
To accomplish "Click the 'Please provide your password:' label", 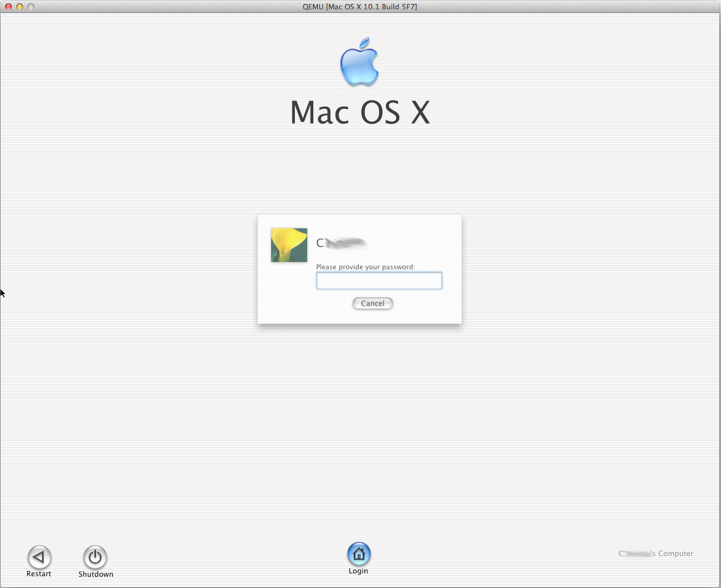I will [x=366, y=267].
